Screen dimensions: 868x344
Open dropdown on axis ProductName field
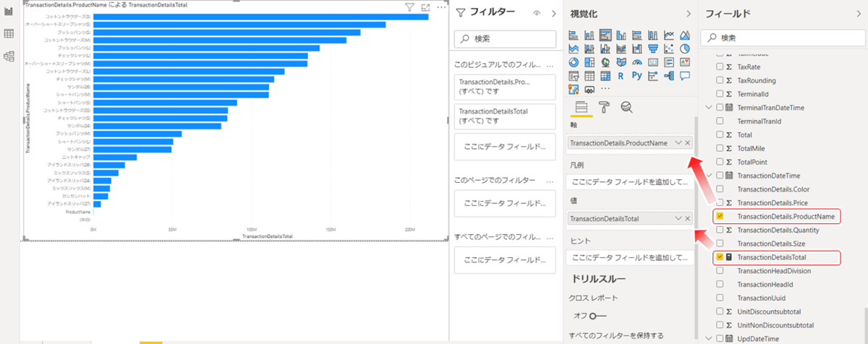pos(678,143)
